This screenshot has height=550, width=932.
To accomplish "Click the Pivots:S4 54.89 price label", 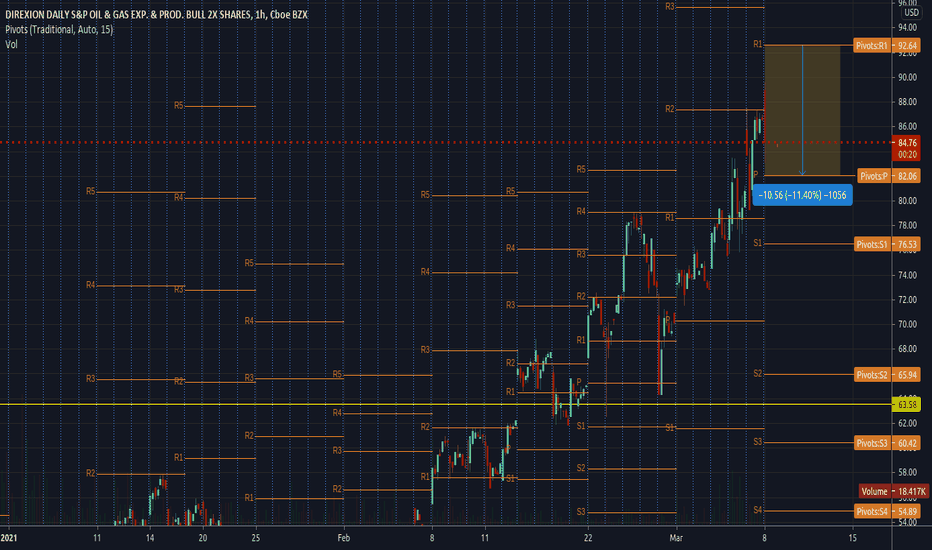I will pos(886,511).
